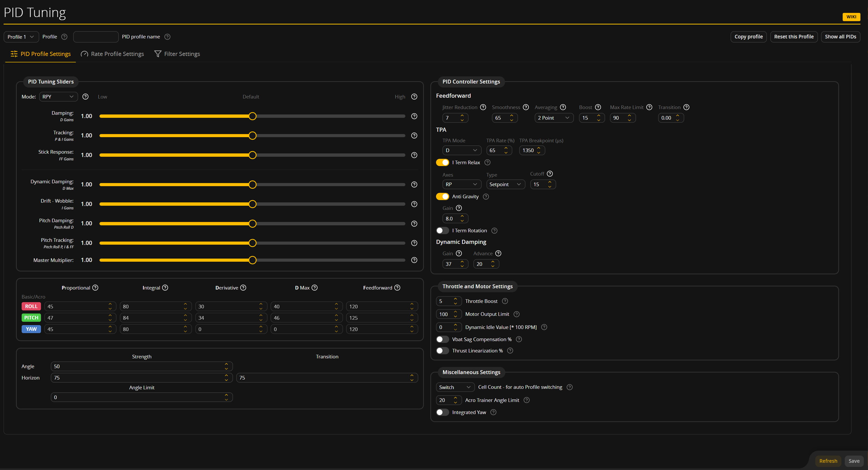
Task: Switch to PID Profile Settings tab
Action: click(x=41, y=54)
